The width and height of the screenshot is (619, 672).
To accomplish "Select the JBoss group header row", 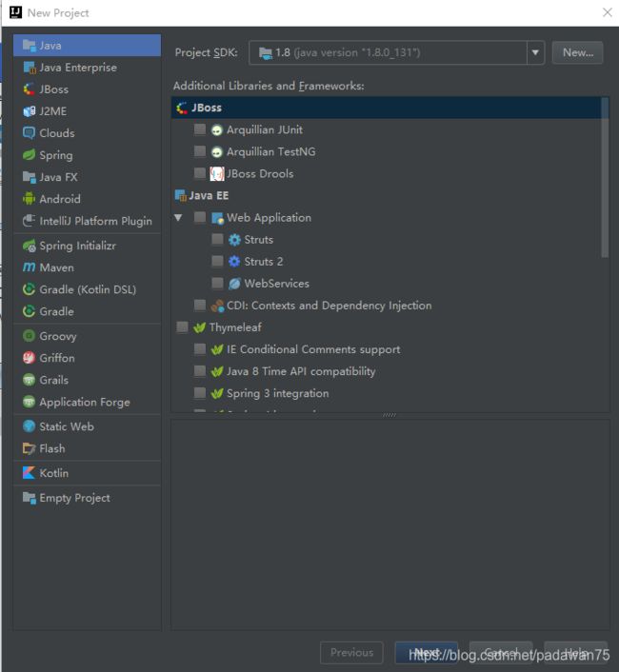I will (386, 108).
